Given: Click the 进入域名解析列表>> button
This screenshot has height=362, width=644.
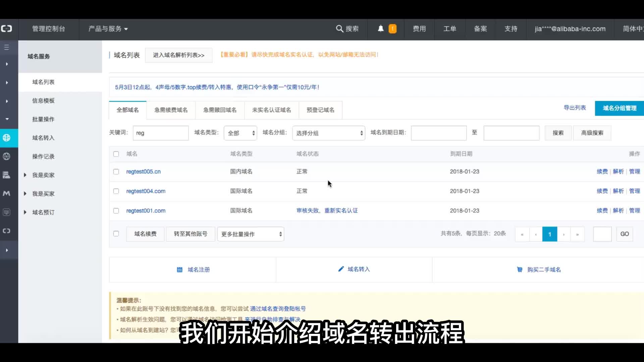Looking at the screenshot, I should [179, 55].
